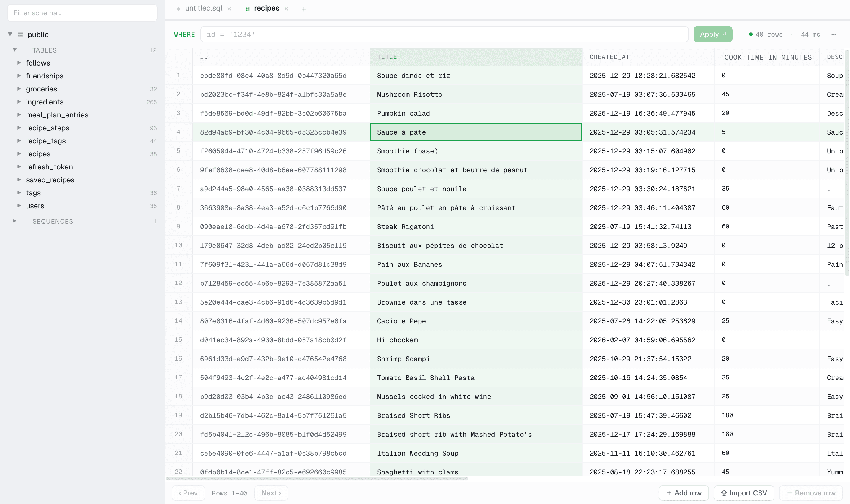Select the 'Cacio e Pepe' cell
850x504 pixels.
(x=476, y=321)
